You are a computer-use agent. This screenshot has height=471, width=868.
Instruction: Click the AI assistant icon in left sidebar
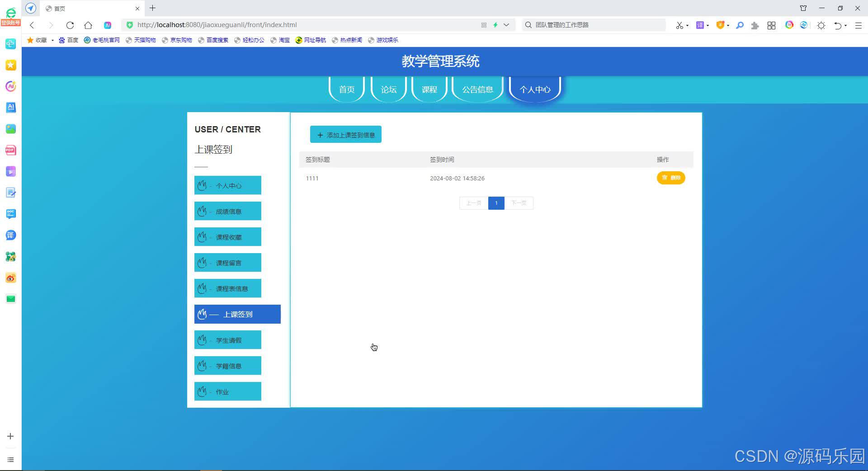[10, 86]
